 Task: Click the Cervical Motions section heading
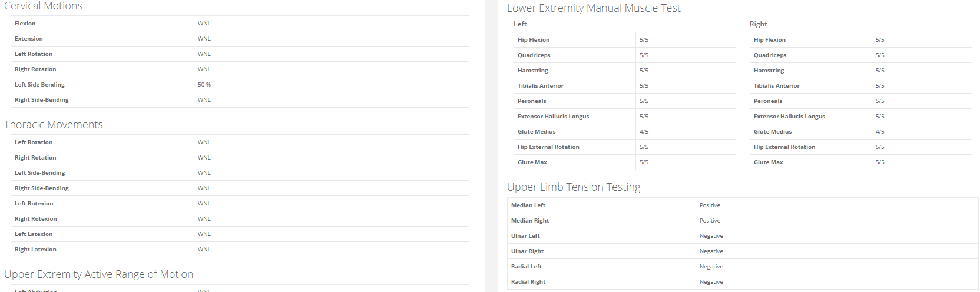(x=43, y=6)
